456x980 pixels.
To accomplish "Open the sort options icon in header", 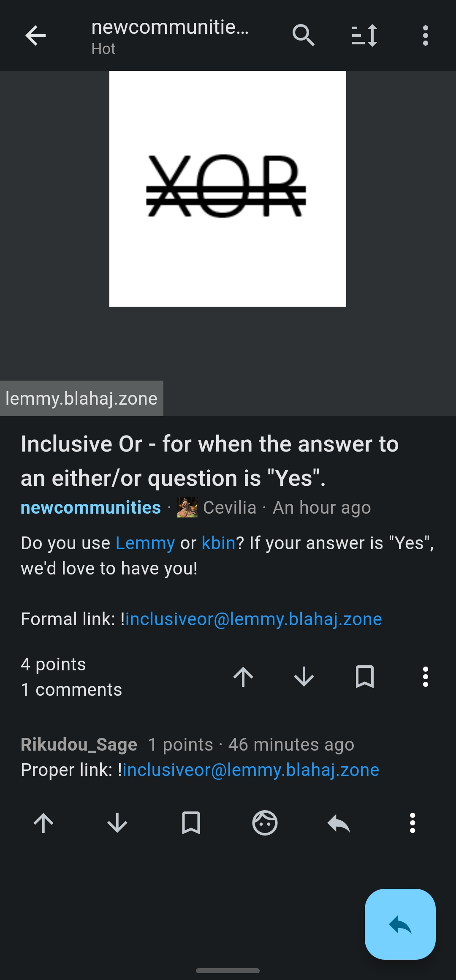I will 365,35.
